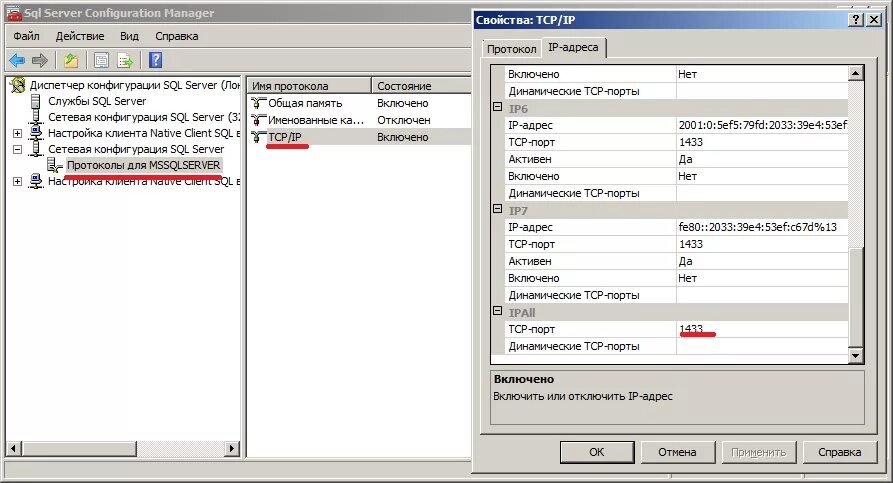Click the Export list toolbar icon

125,60
